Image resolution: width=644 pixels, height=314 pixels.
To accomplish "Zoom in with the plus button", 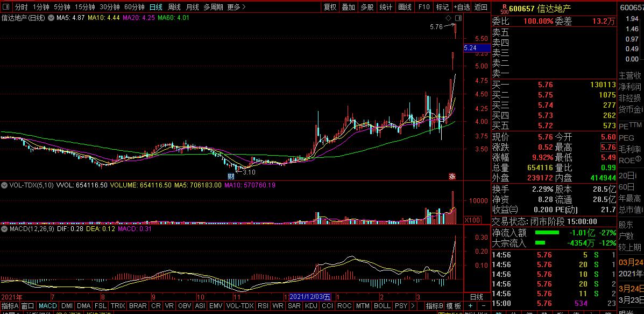I will click(471, 306).
